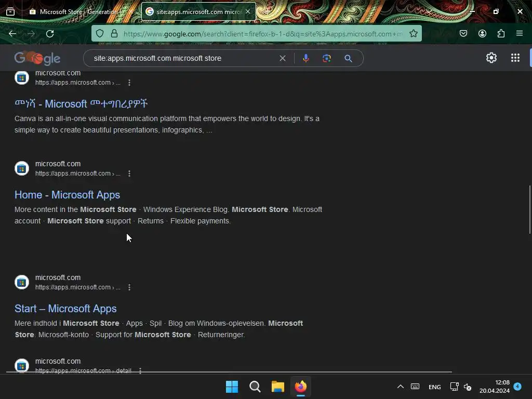The height and width of the screenshot is (399, 532).
Task: Open the Firefox hamburger application menu
Action: [x=520, y=33]
